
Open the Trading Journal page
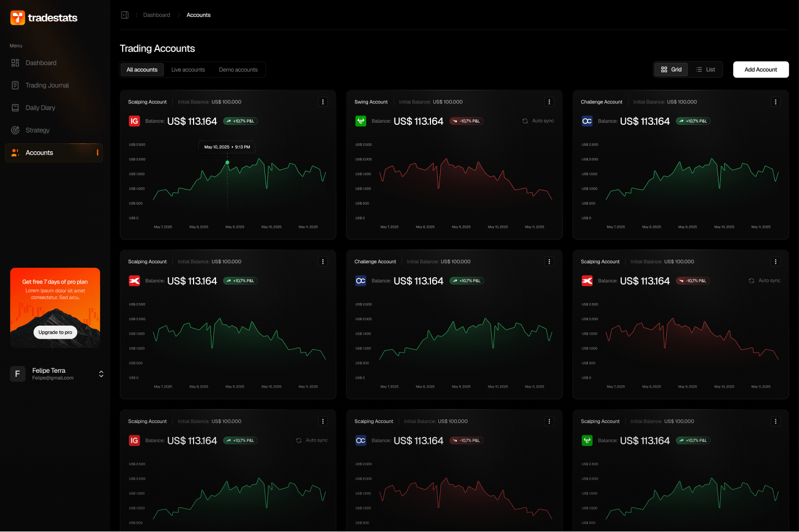coord(47,85)
